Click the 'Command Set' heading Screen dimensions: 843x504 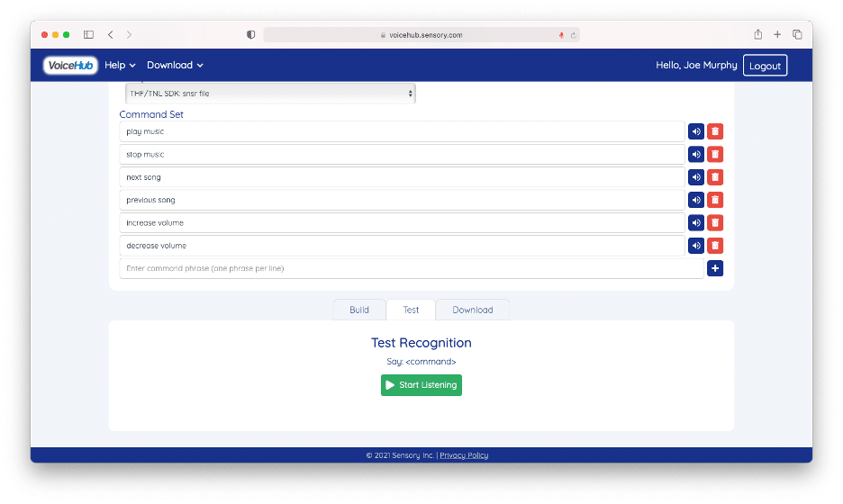point(151,114)
